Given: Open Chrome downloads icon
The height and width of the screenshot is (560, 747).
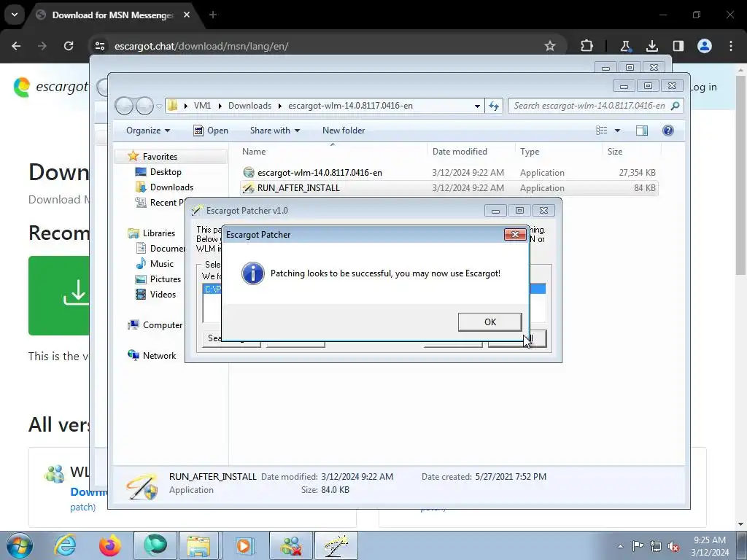Looking at the screenshot, I should (651, 46).
